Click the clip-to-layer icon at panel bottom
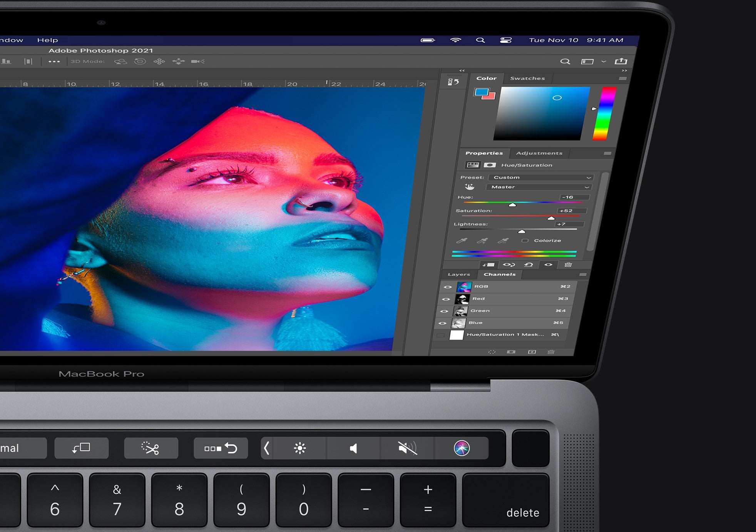Screen dimensions: 756x532 [x=489, y=265]
